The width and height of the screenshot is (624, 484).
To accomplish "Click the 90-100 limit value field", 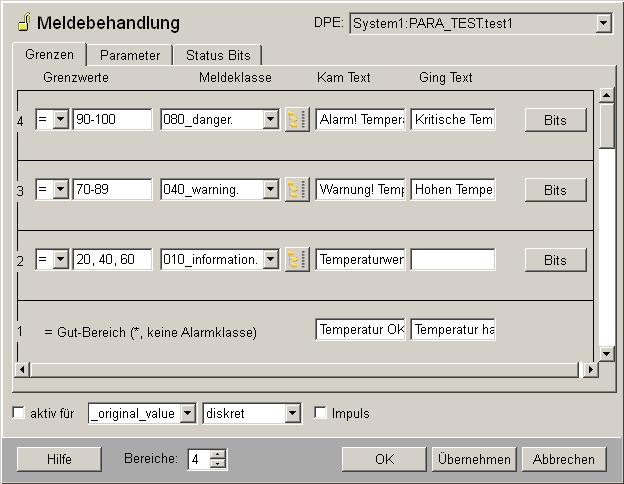I will [112, 119].
